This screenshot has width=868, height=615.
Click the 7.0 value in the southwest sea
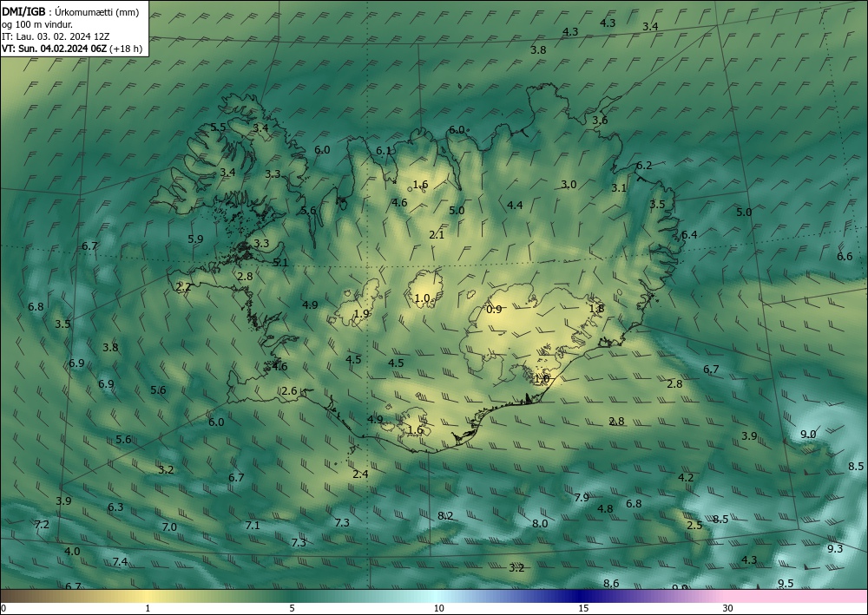(169, 527)
